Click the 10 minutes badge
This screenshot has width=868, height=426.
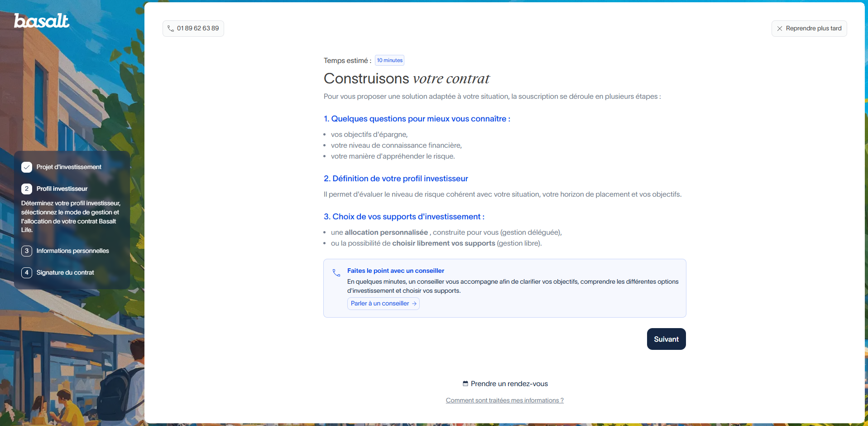coord(389,60)
